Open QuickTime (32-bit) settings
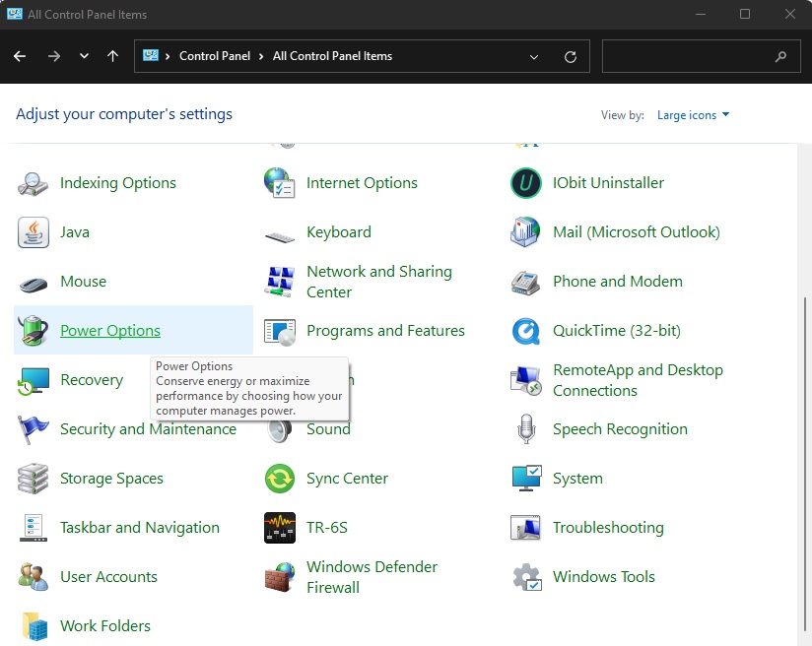Screen dimensions: 812x646 (619, 331)
